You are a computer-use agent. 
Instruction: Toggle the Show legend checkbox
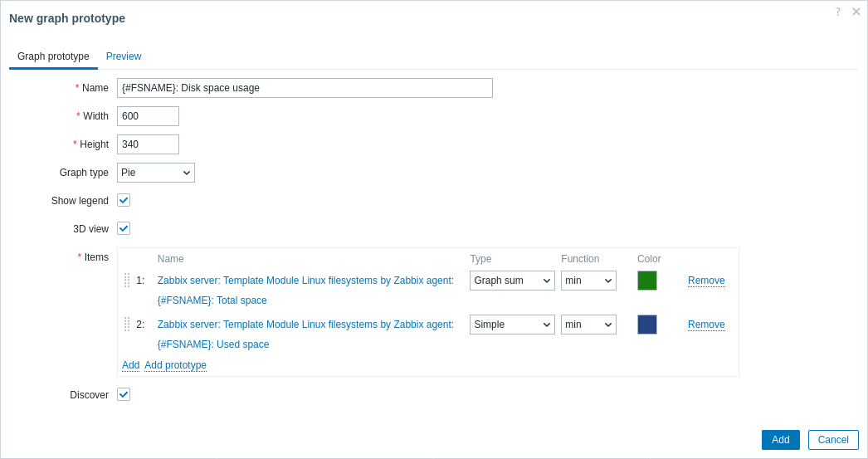[x=124, y=200]
